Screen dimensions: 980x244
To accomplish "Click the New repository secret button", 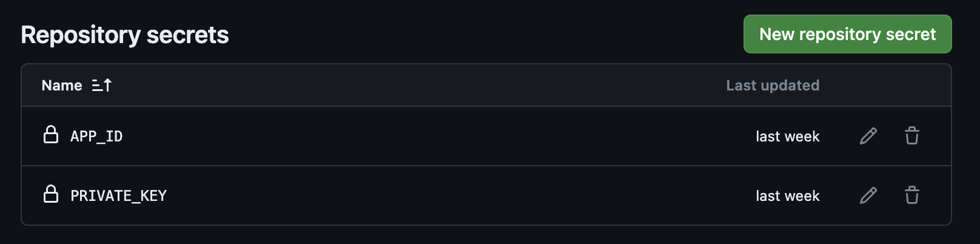I will (847, 34).
